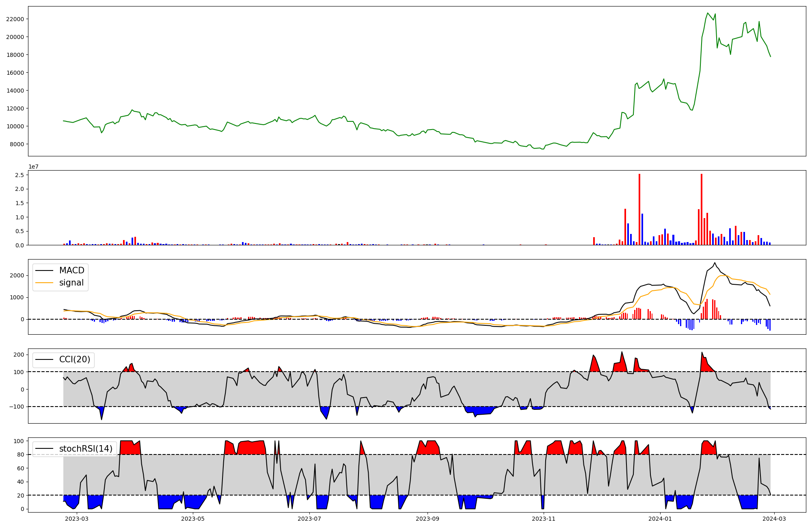Click the 8000 price axis tick label

pyautogui.click(x=17, y=144)
